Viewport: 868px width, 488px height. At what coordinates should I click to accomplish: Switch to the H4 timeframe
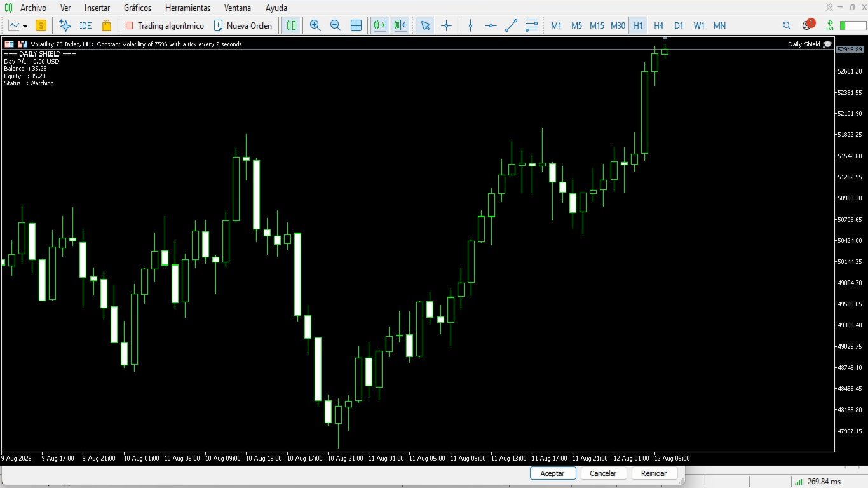pos(658,25)
